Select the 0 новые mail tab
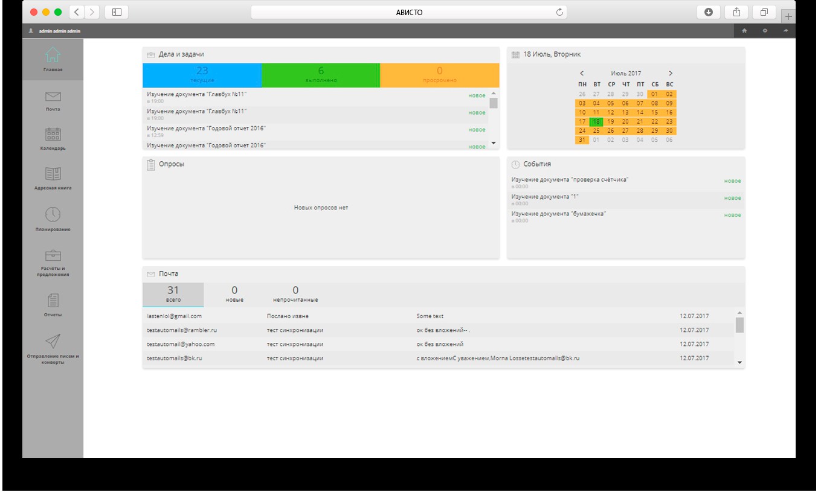818x504 pixels. (234, 295)
